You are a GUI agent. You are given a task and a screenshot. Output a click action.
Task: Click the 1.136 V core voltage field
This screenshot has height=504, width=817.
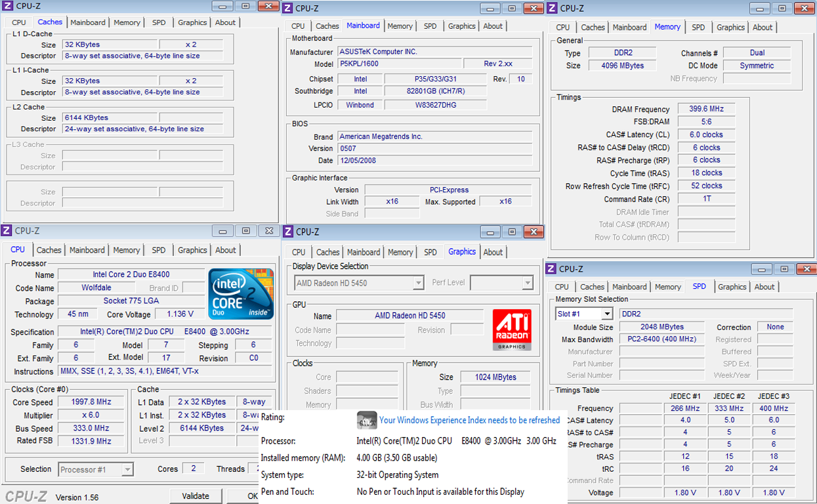coord(180,314)
